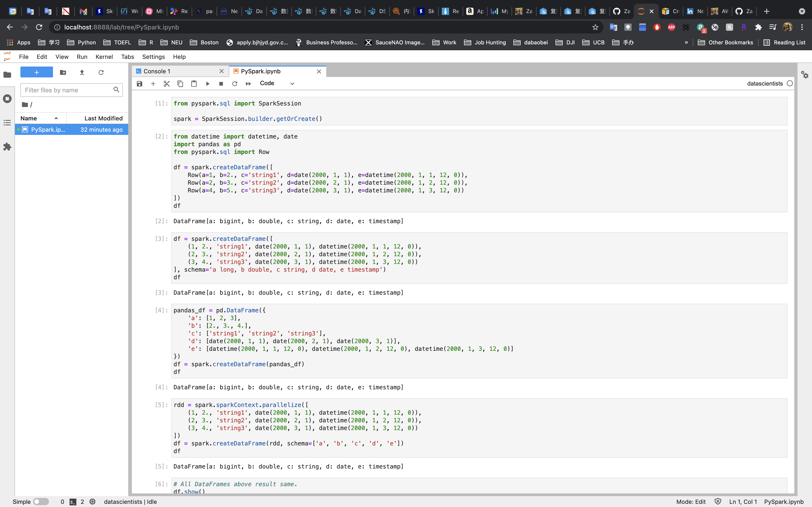Interrupt the kernel with the stop icon
This screenshot has height=507, width=812.
(x=221, y=84)
